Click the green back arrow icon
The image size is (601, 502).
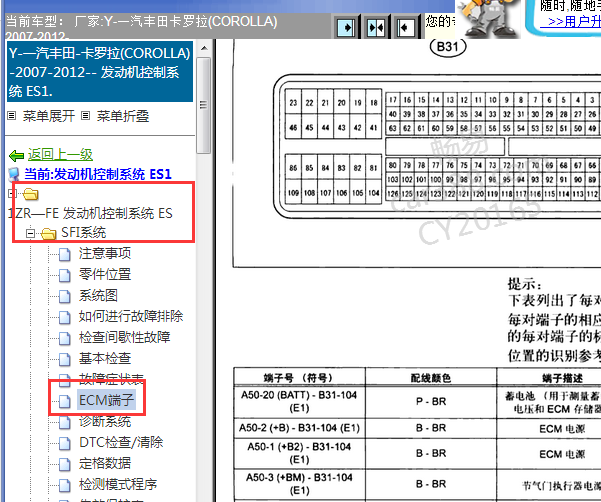pos(16,156)
